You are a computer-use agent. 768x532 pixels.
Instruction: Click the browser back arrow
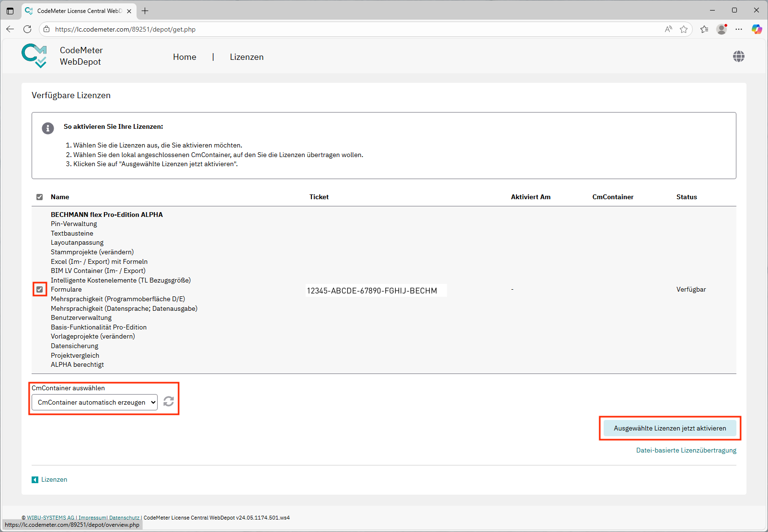10,29
